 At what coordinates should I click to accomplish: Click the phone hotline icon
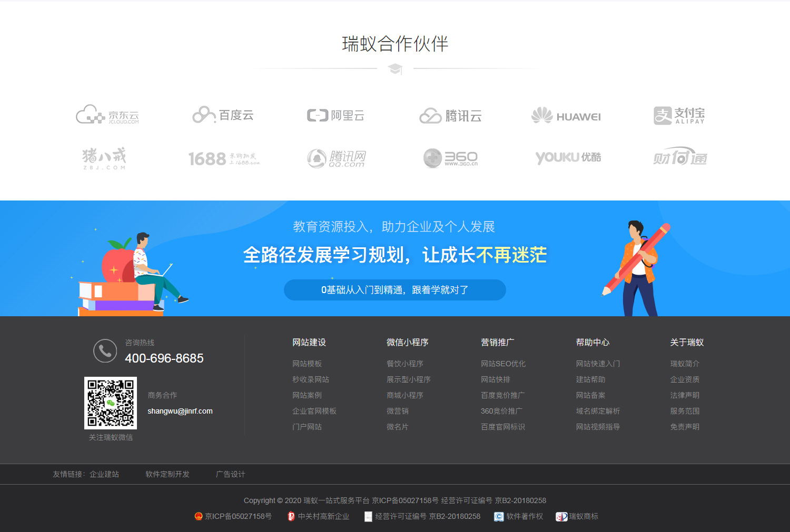pos(105,351)
